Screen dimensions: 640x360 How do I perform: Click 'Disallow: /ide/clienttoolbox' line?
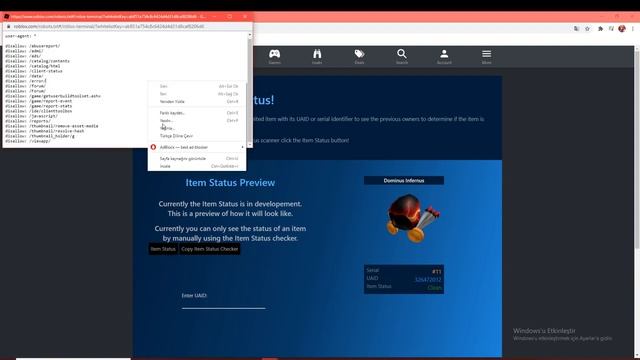[x=38, y=111]
